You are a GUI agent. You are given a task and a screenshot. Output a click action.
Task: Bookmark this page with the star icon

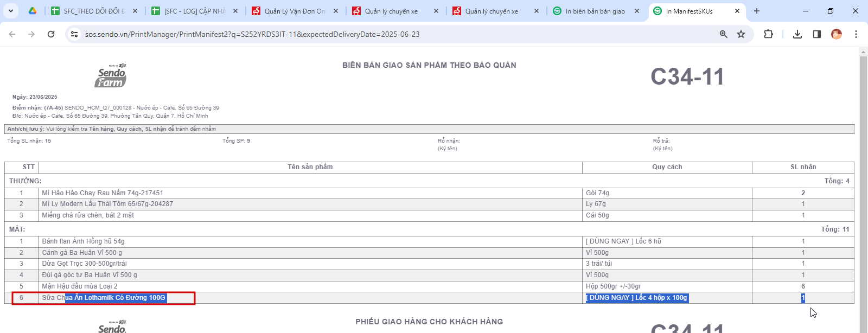click(x=741, y=34)
